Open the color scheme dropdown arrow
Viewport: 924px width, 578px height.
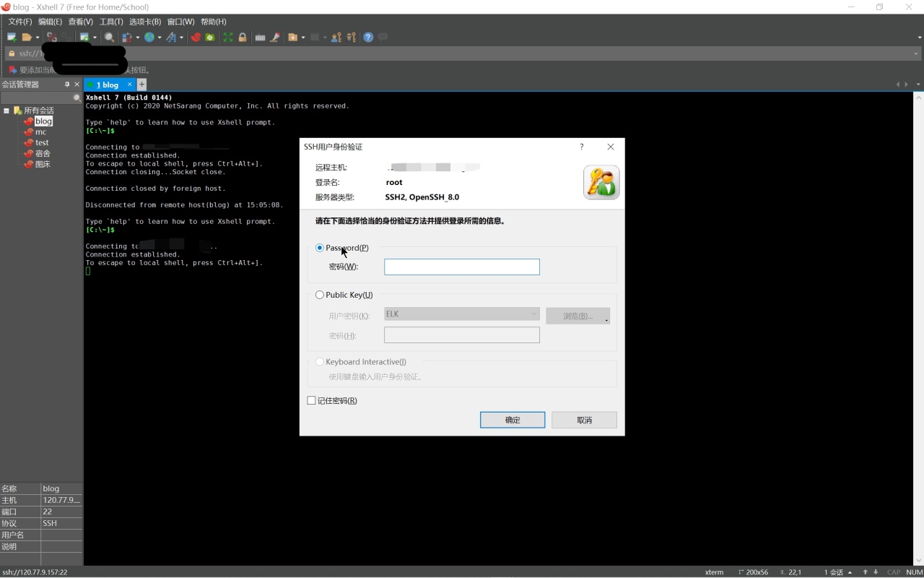[x=137, y=38]
